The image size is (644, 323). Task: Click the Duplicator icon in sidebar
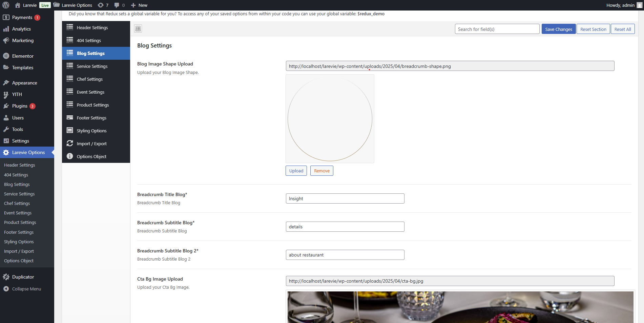(6, 277)
